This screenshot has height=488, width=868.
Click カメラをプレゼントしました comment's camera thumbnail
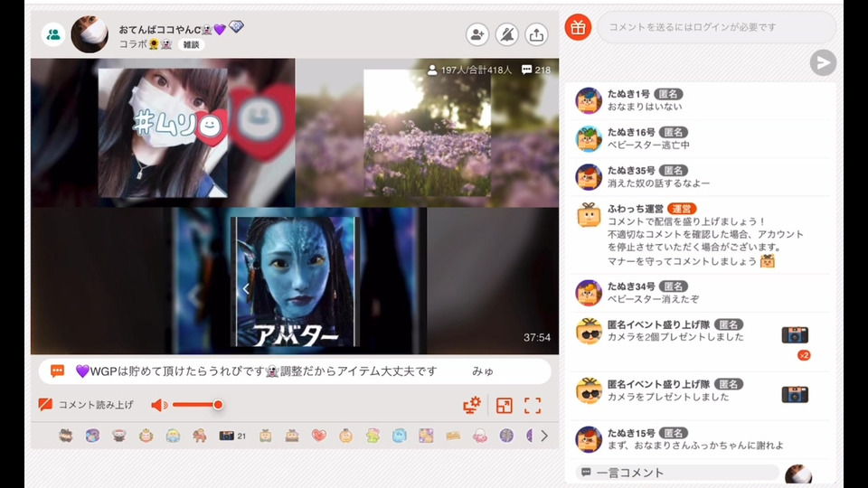click(x=795, y=395)
